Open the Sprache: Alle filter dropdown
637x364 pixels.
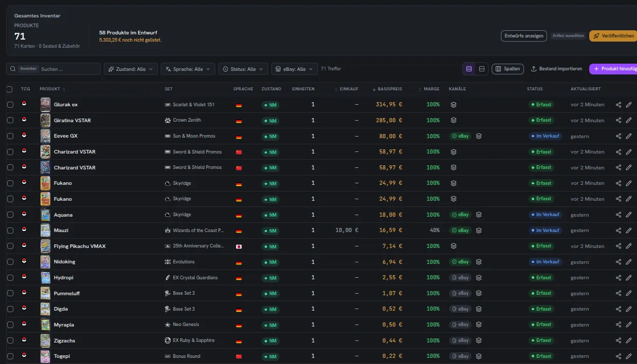click(x=188, y=69)
